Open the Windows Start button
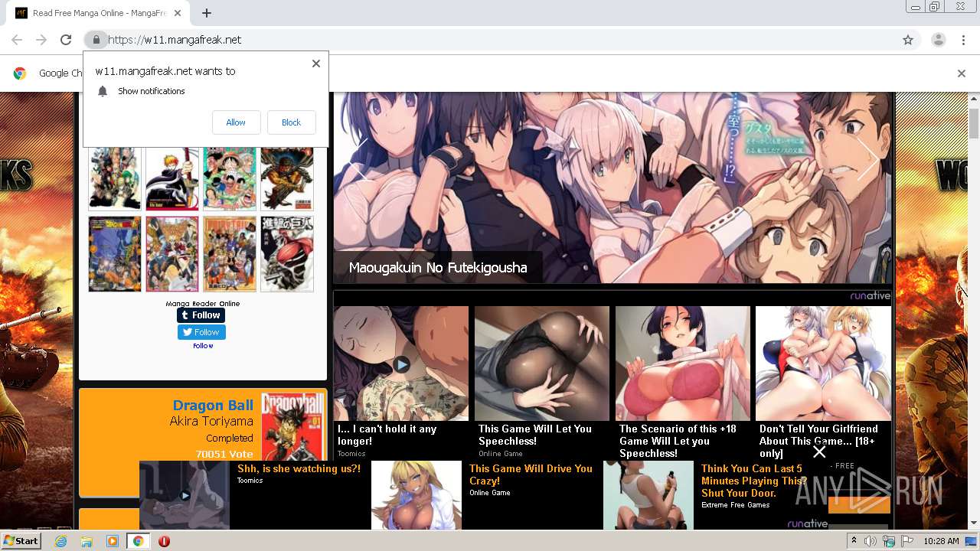980x551 pixels. pyautogui.click(x=21, y=540)
